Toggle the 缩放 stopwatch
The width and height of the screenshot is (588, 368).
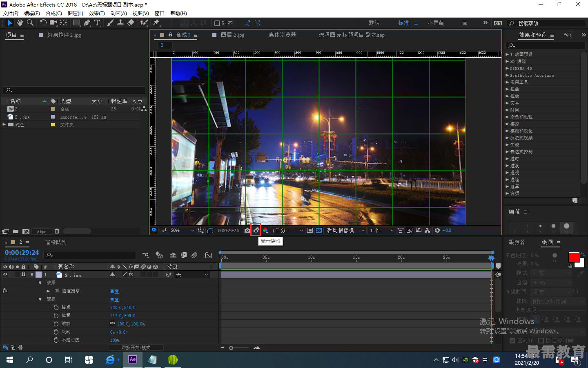[56, 323]
